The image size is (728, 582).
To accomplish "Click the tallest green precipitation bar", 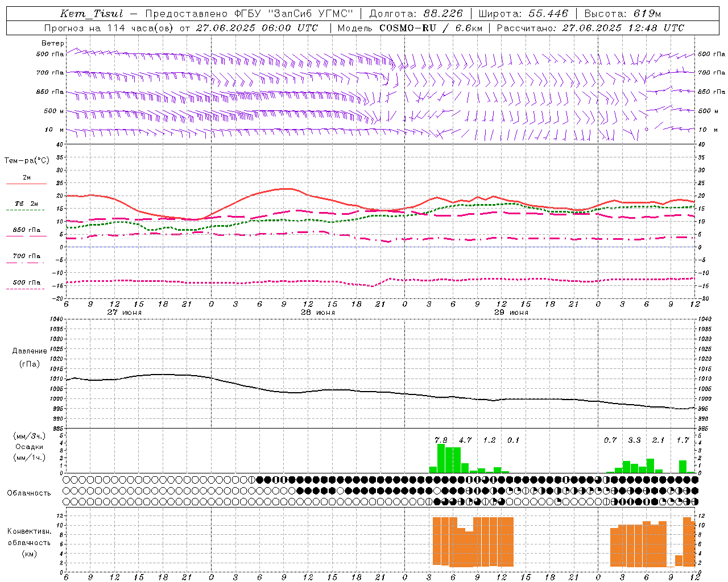I will 441,459.
